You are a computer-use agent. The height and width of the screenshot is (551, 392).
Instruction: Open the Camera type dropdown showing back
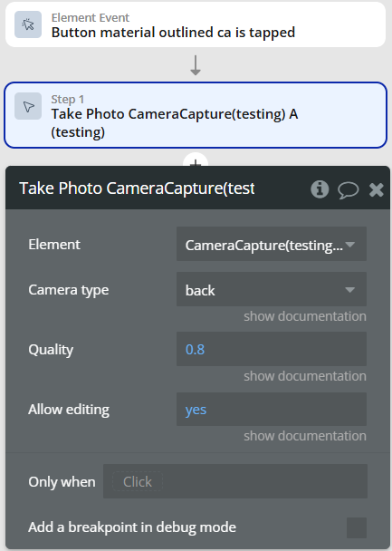coord(272,289)
